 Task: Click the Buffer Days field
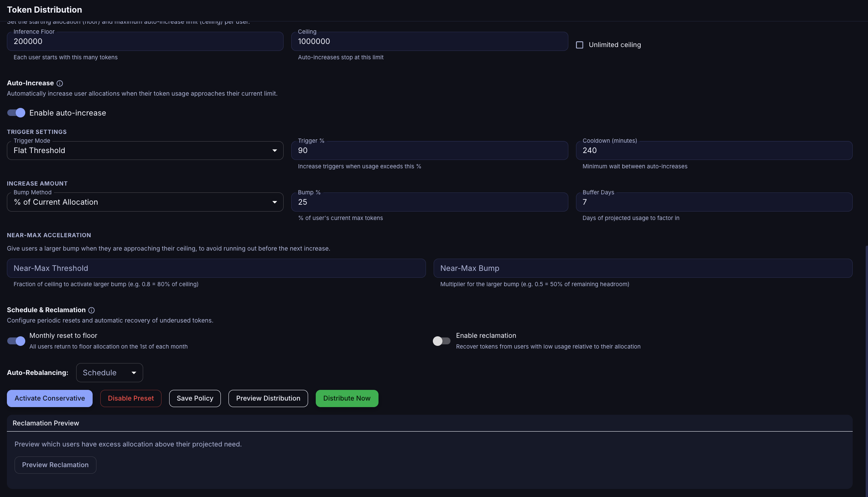tap(714, 202)
